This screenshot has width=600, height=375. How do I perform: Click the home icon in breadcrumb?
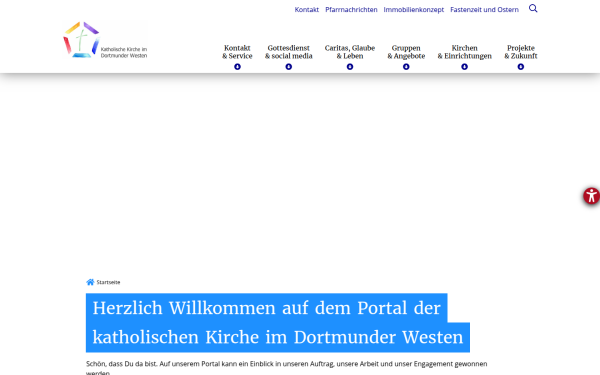(90, 282)
